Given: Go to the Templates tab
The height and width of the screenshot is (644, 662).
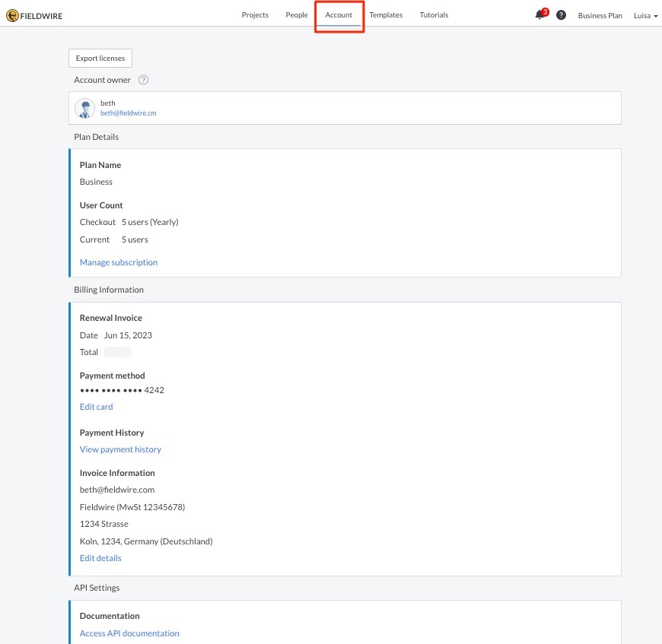Looking at the screenshot, I should (x=386, y=15).
